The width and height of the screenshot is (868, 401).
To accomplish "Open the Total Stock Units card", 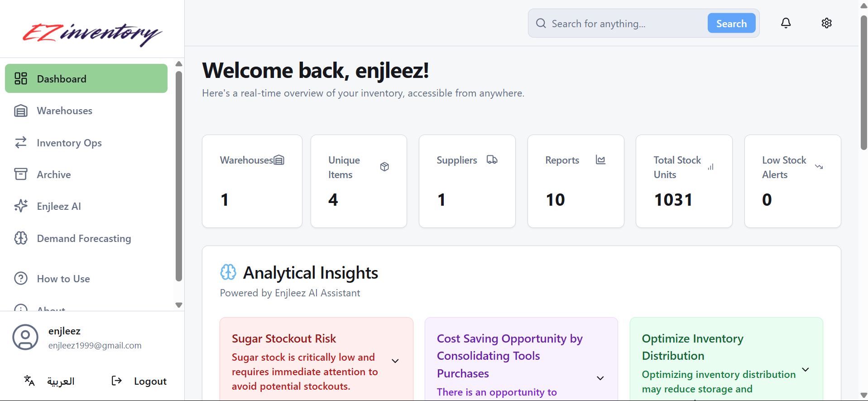I will pos(684,181).
